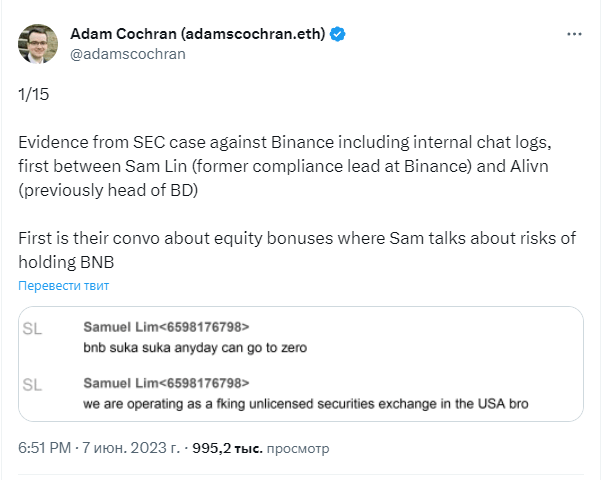Click the first SL avatar in chat image
The width and height of the screenshot is (603, 480).
tap(32, 329)
